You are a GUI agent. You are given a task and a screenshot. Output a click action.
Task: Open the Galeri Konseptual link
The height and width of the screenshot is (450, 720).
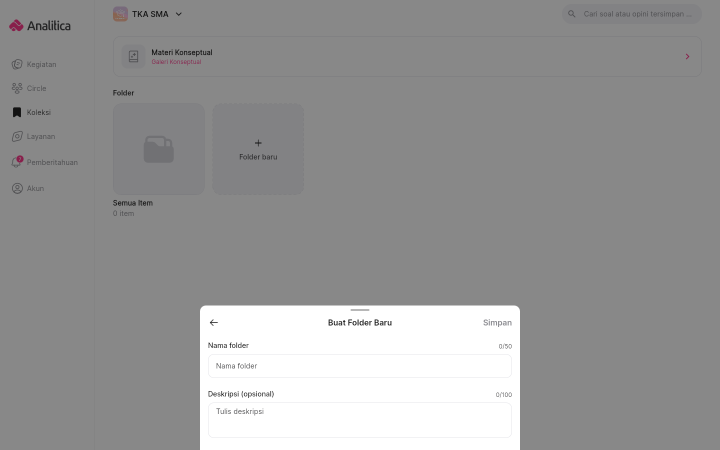pyautogui.click(x=176, y=62)
